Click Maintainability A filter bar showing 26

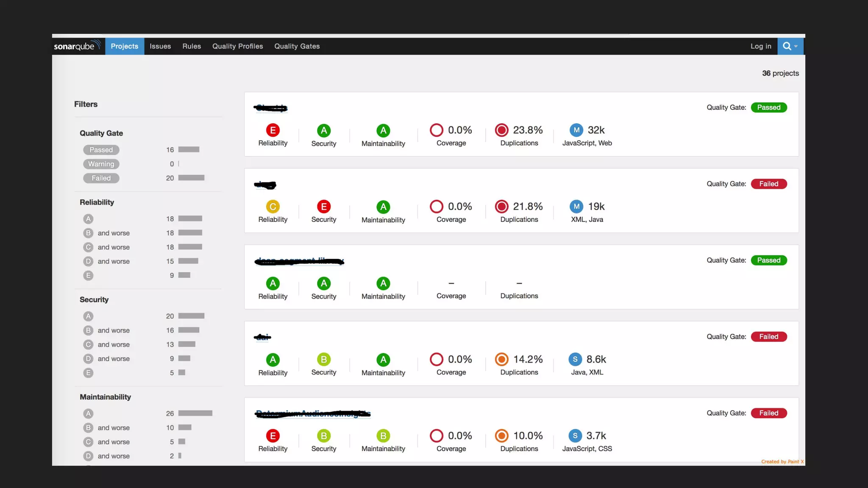point(195,413)
